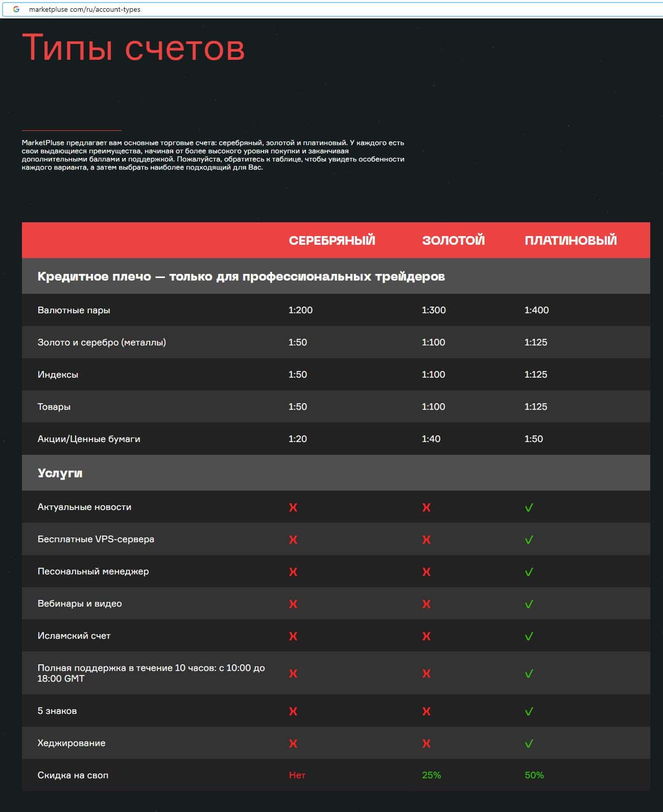Click the MarketPluse intro description paragraph
This screenshot has width=663, height=812.
213,155
